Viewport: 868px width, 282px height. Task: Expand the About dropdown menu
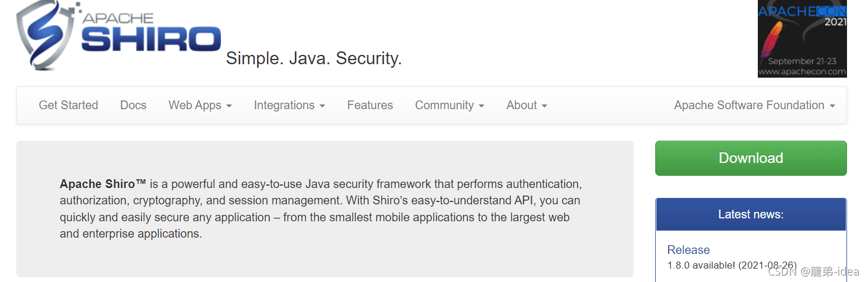point(526,105)
